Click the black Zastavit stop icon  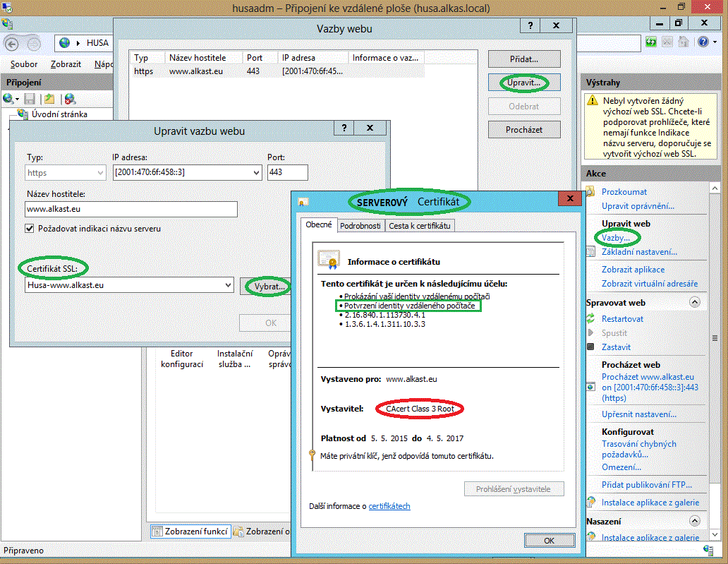591,347
